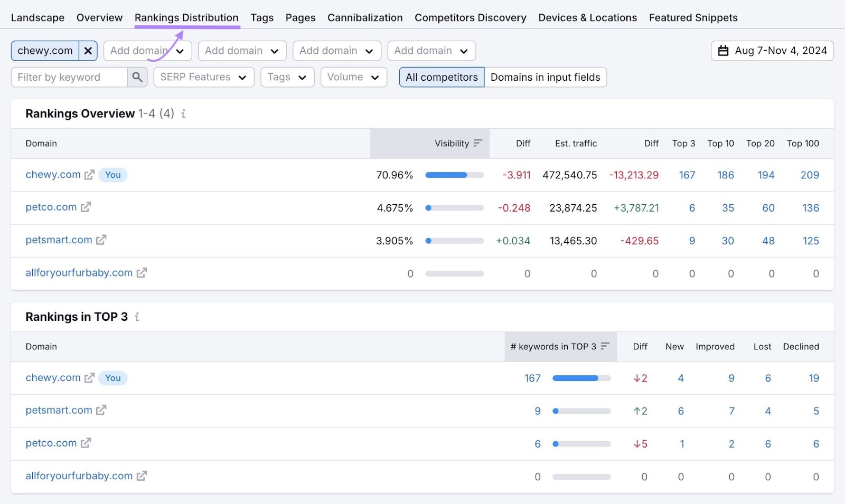
Task: Expand the third Add domain dropdown
Action: [x=336, y=51]
